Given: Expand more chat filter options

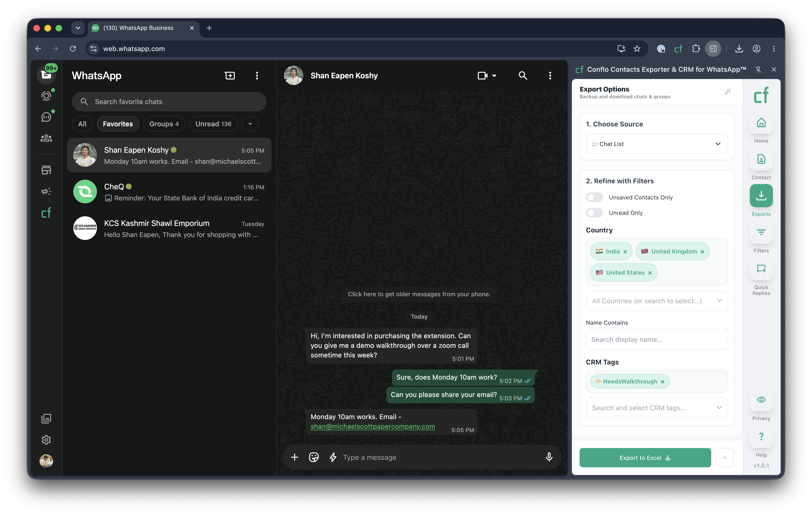Looking at the screenshot, I should [x=250, y=124].
